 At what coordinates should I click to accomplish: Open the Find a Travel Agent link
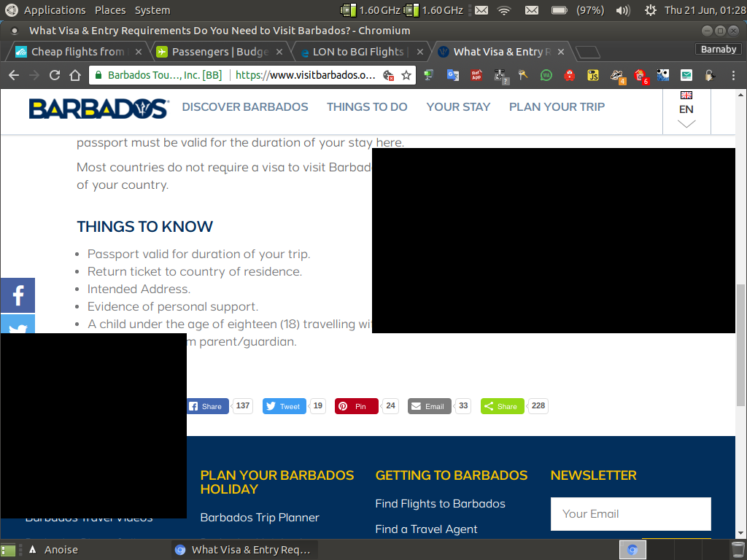(426, 529)
